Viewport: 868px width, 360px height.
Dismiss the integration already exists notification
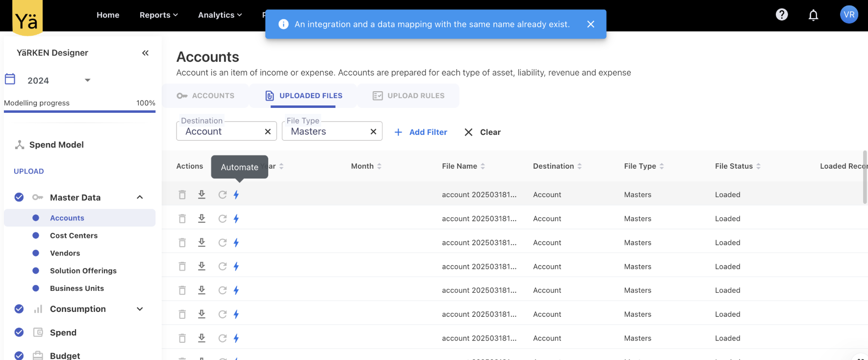(x=590, y=24)
